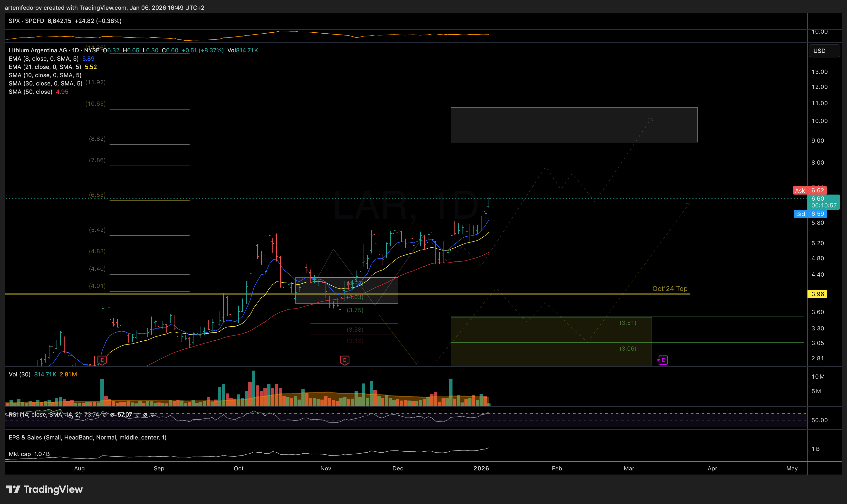
Task: Click the Sep label on the time axis
Action: (159, 468)
